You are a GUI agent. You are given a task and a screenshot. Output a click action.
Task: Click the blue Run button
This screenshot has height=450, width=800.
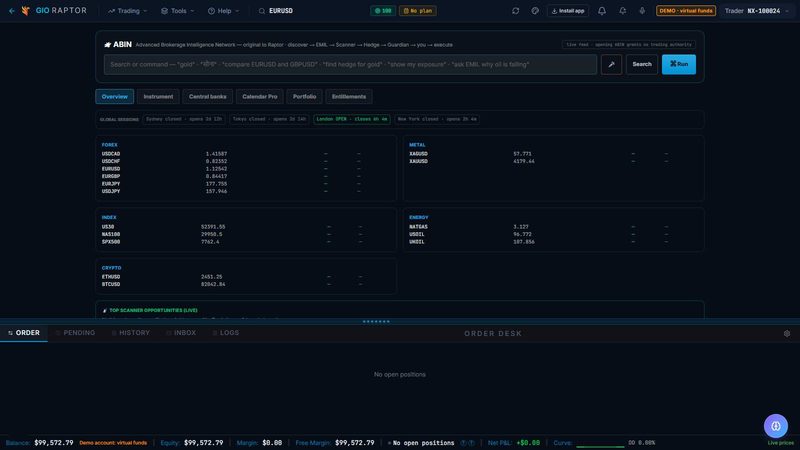[679, 64]
